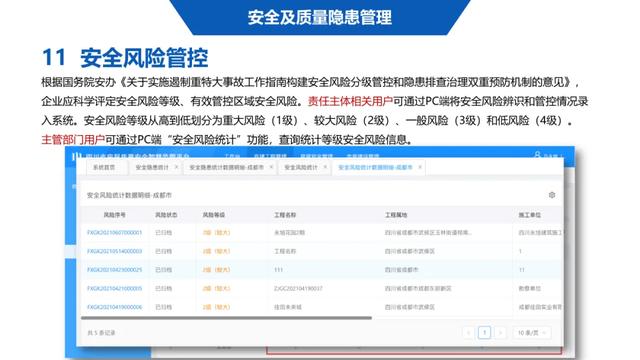
Task: Close the 安全隐患统计 tab
Action: [x=176, y=167]
